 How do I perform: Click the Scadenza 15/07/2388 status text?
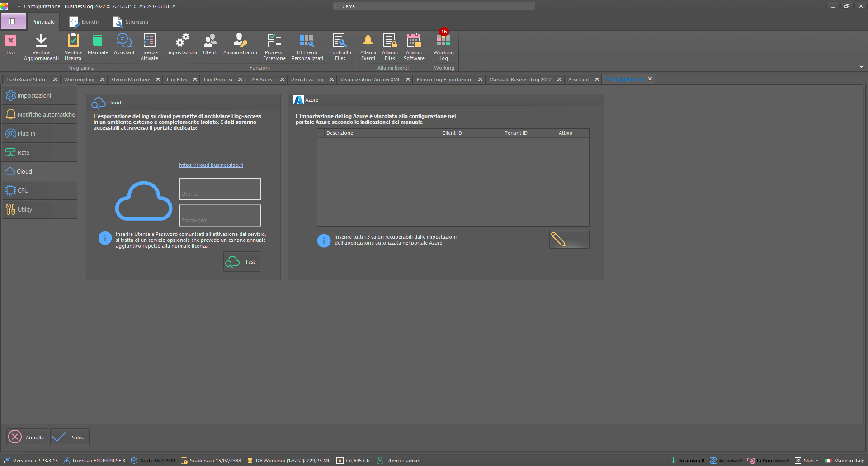[215, 461]
